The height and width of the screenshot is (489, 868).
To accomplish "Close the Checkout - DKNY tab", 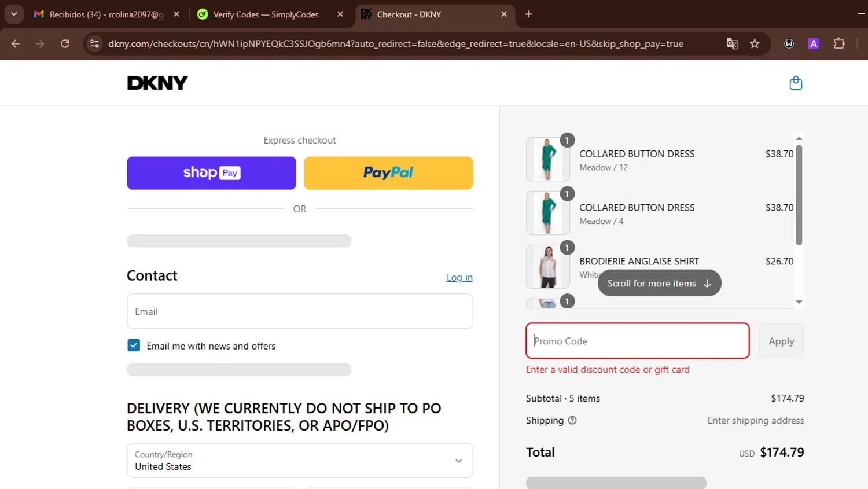I will [504, 14].
